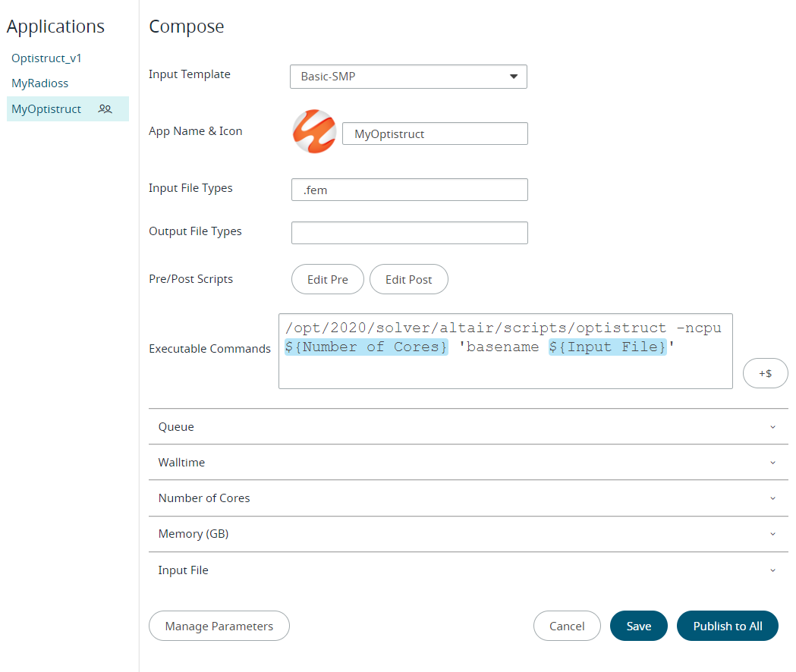Select MyRadioss in Applications list
This screenshot has height=672, width=796.
click(39, 83)
